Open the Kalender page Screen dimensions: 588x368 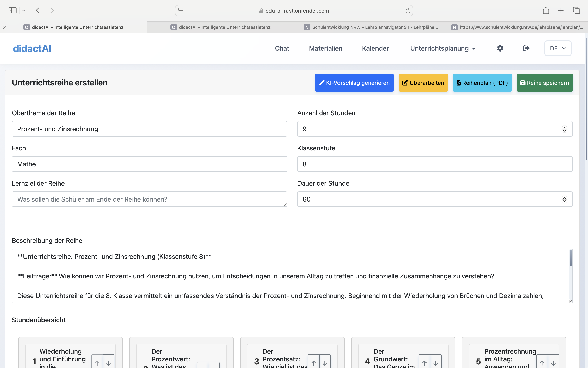coord(375,48)
